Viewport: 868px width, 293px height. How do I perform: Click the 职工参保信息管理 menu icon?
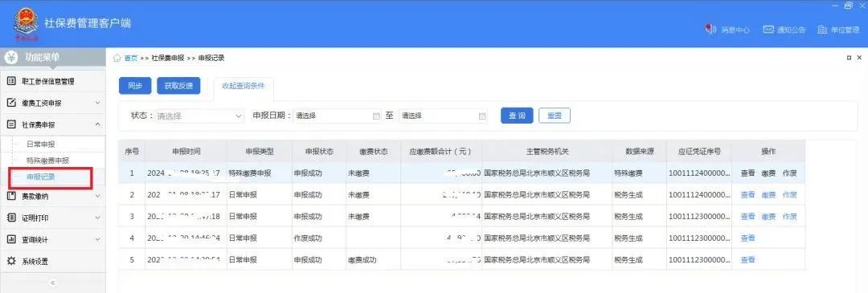click(x=10, y=81)
